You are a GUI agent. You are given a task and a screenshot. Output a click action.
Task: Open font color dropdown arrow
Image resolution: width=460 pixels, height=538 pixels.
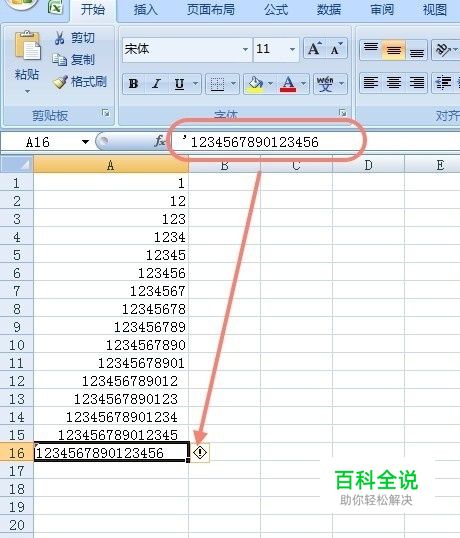304,83
